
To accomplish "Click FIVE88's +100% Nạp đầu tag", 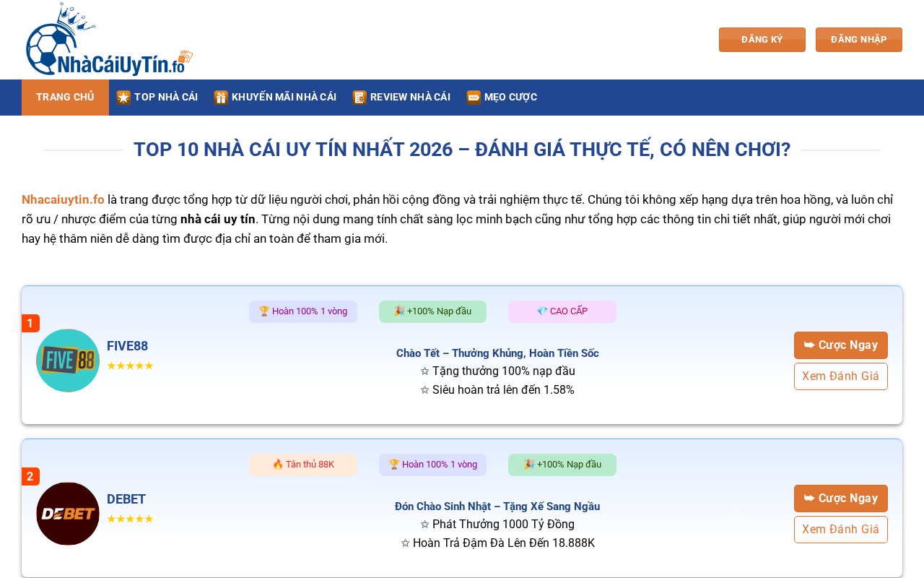I will (x=432, y=311).
